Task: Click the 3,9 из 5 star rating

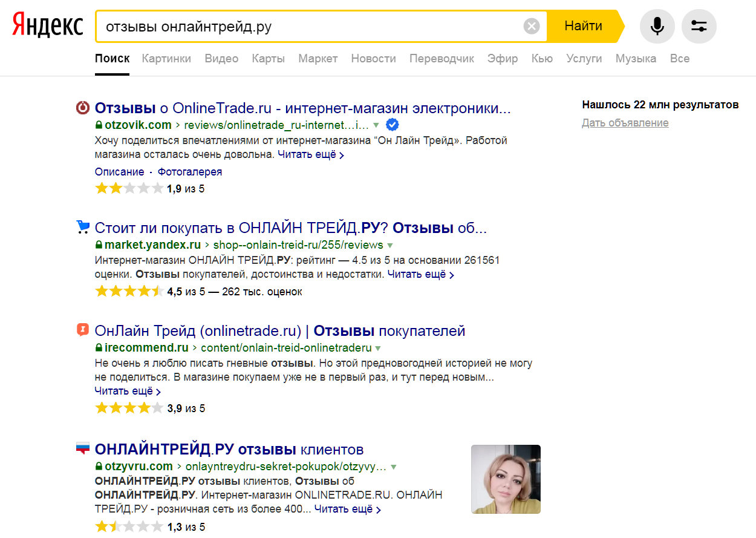Action: [150, 408]
